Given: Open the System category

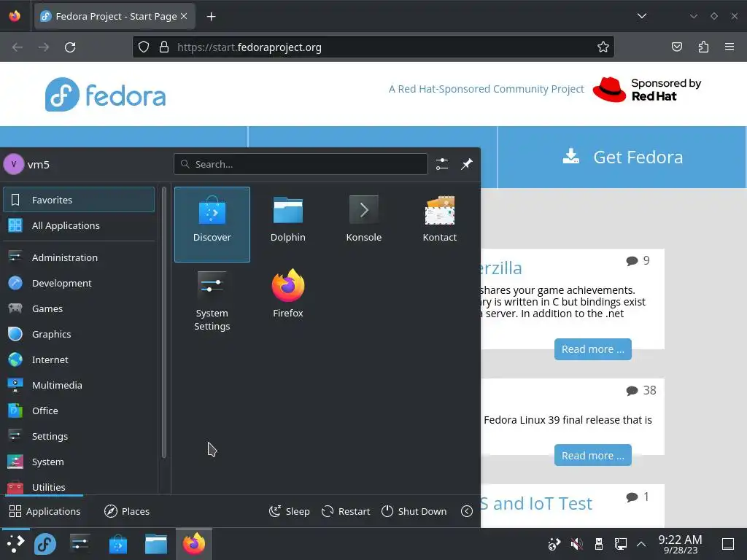Looking at the screenshot, I should (79, 462).
